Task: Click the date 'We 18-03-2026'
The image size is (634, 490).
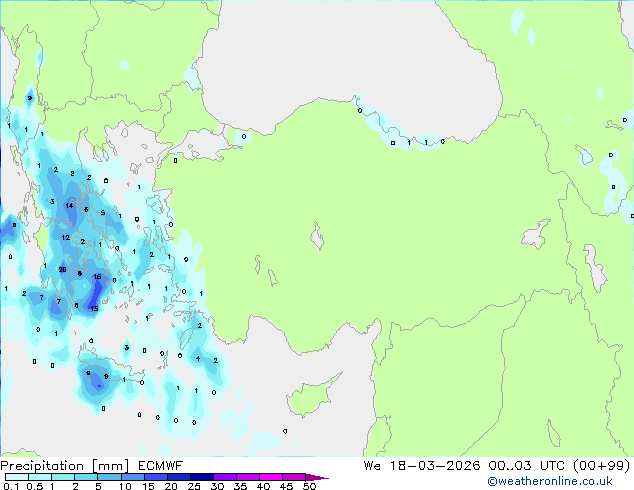Action: 422,465
